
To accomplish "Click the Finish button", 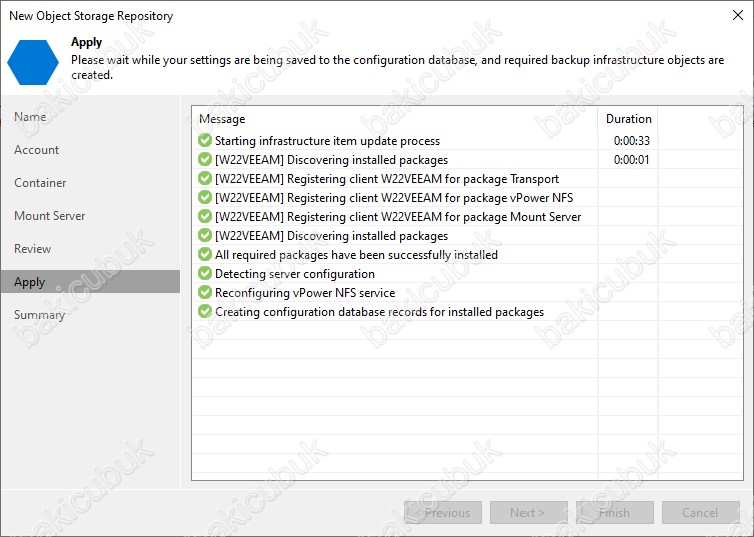I will tap(615, 513).
